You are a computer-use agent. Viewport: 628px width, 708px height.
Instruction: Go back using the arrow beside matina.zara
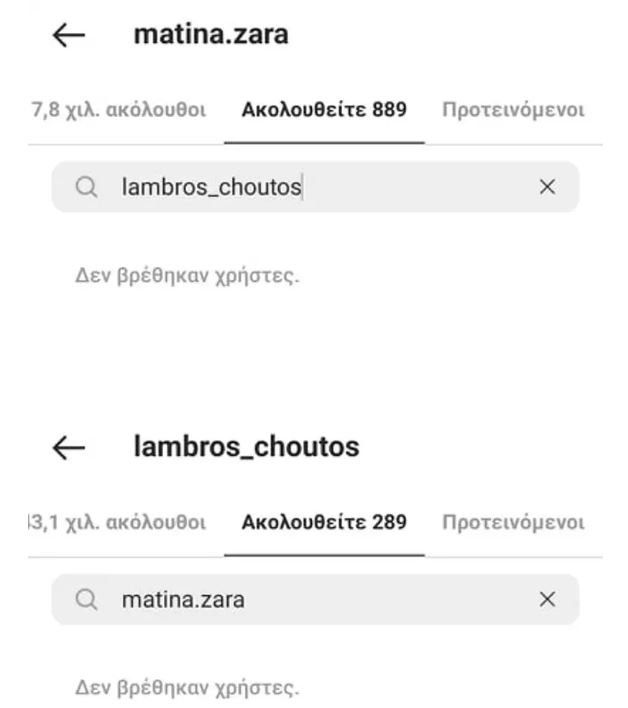tap(69, 35)
